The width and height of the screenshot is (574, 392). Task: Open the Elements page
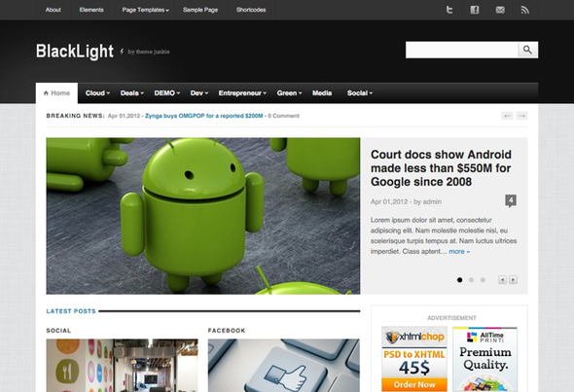91,10
